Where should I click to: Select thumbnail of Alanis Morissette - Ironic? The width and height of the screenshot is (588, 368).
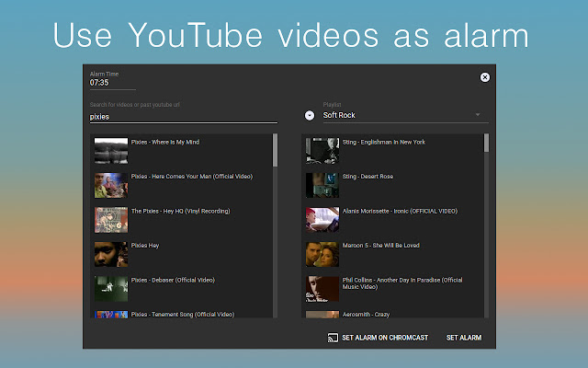click(322, 220)
